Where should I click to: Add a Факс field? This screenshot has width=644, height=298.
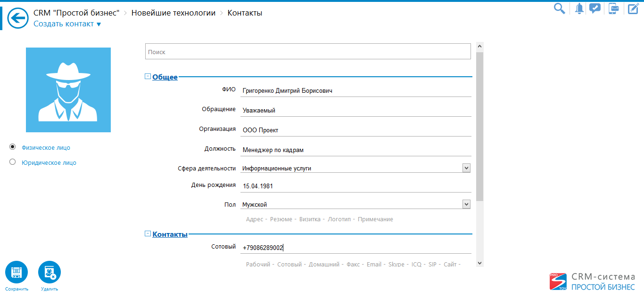click(x=353, y=264)
